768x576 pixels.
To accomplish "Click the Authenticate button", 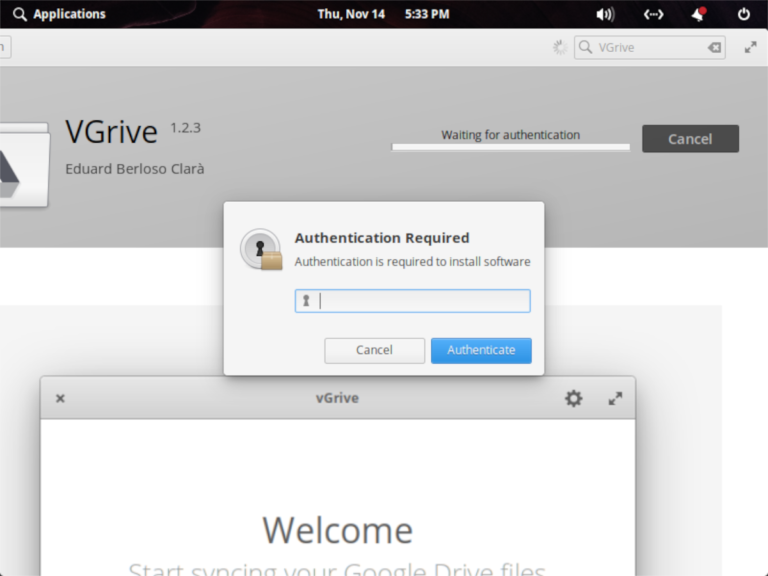I will point(481,350).
